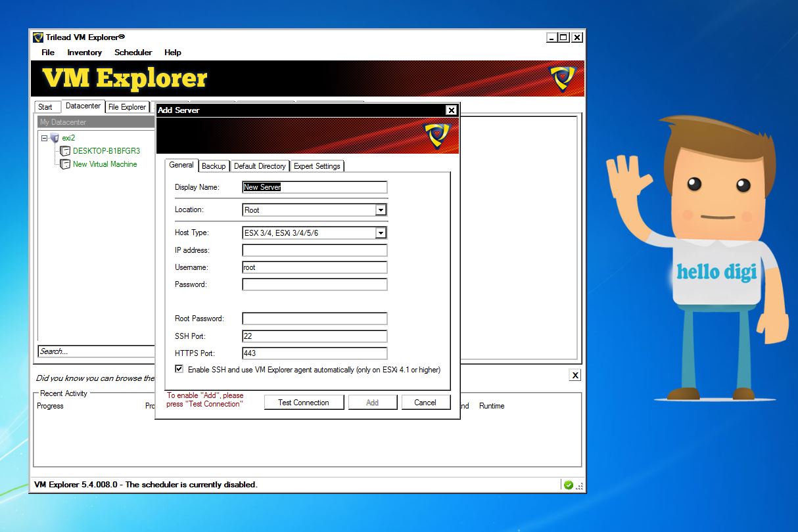Click the Progress column header
Image resolution: width=798 pixels, height=532 pixels.
pos(50,406)
